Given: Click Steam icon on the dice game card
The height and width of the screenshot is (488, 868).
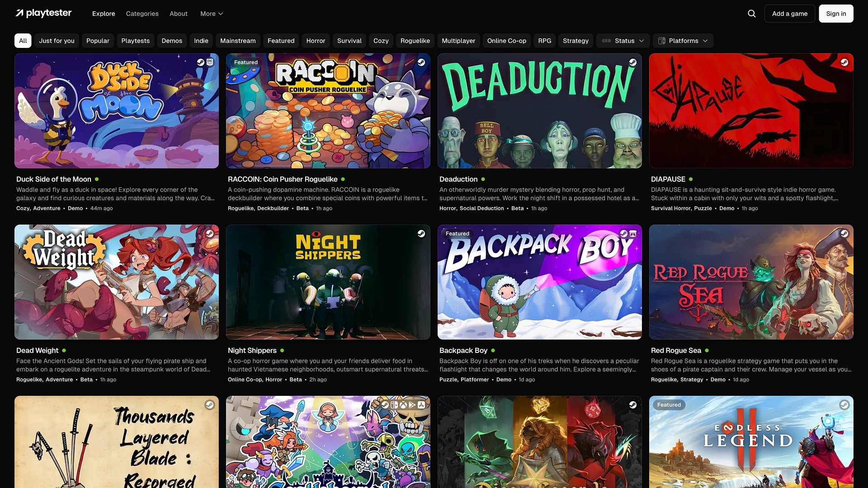Looking at the screenshot, I should point(633,405).
